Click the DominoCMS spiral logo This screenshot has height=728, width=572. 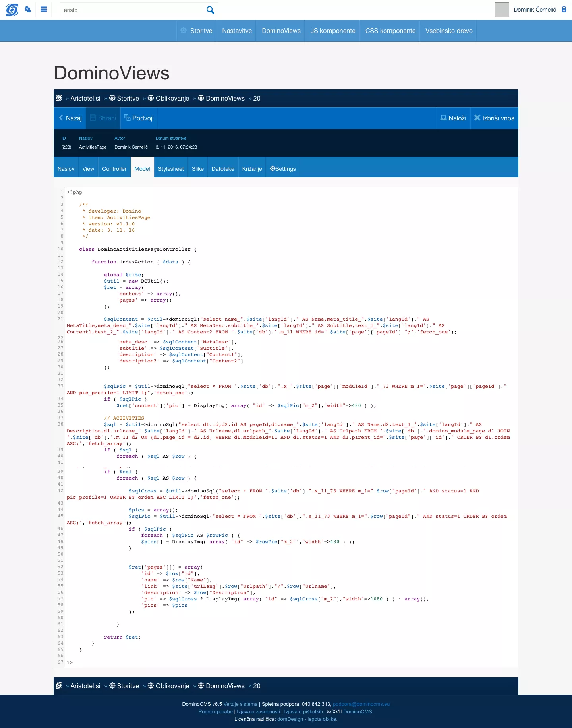pyautogui.click(x=12, y=10)
